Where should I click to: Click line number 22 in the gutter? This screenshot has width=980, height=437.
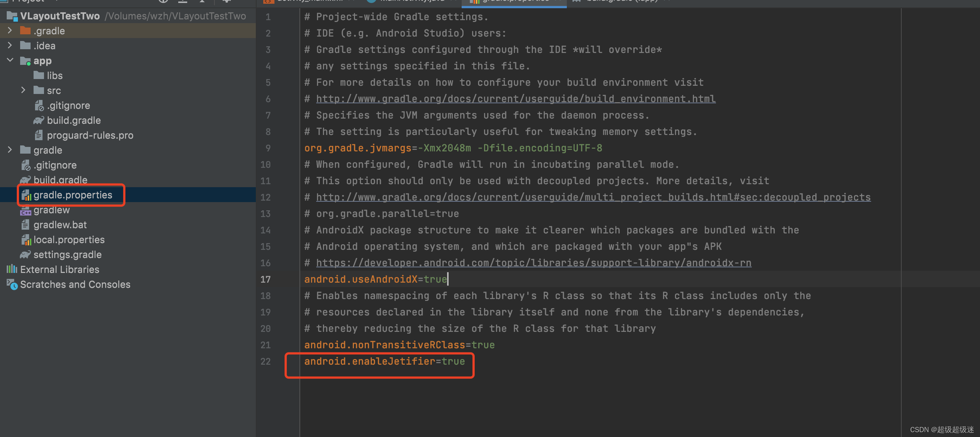(x=266, y=361)
